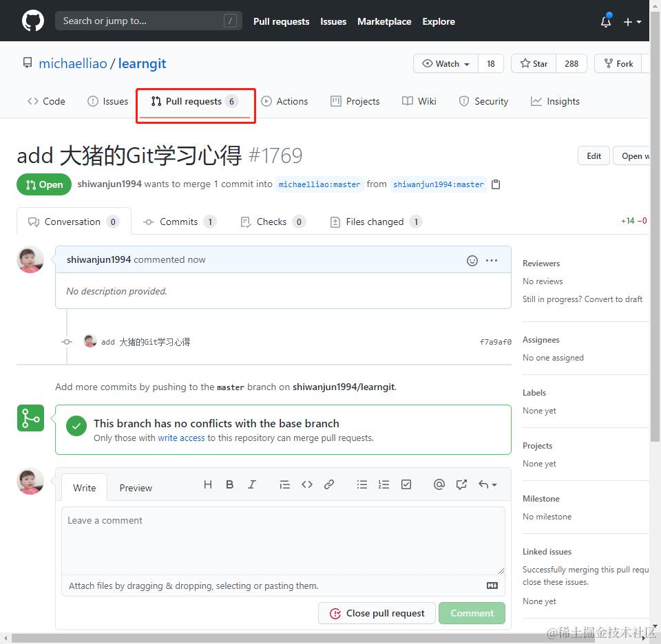Switch to the Code tab

pos(46,101)
